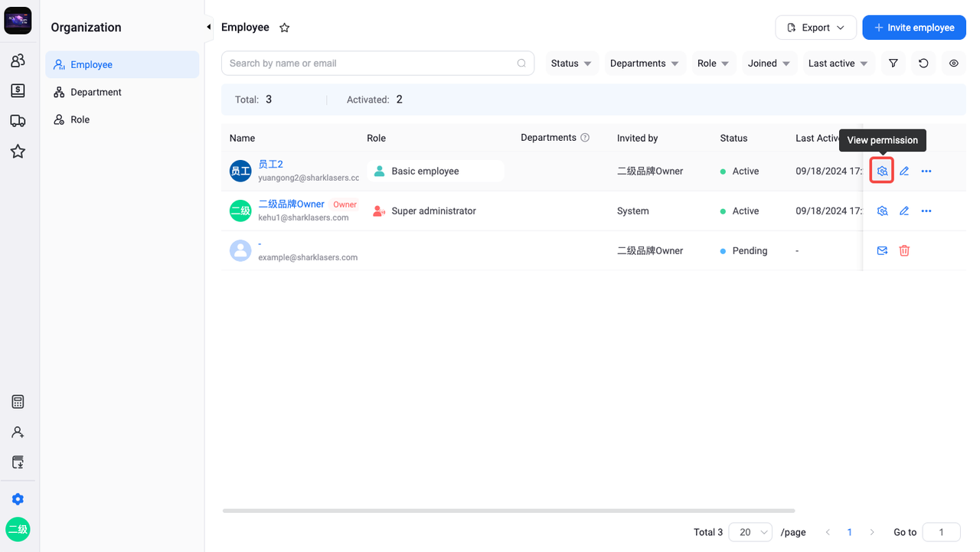980x552 pixels.
Task: Click the 二级品牌Owner green avatar
Action: point(240,211)
